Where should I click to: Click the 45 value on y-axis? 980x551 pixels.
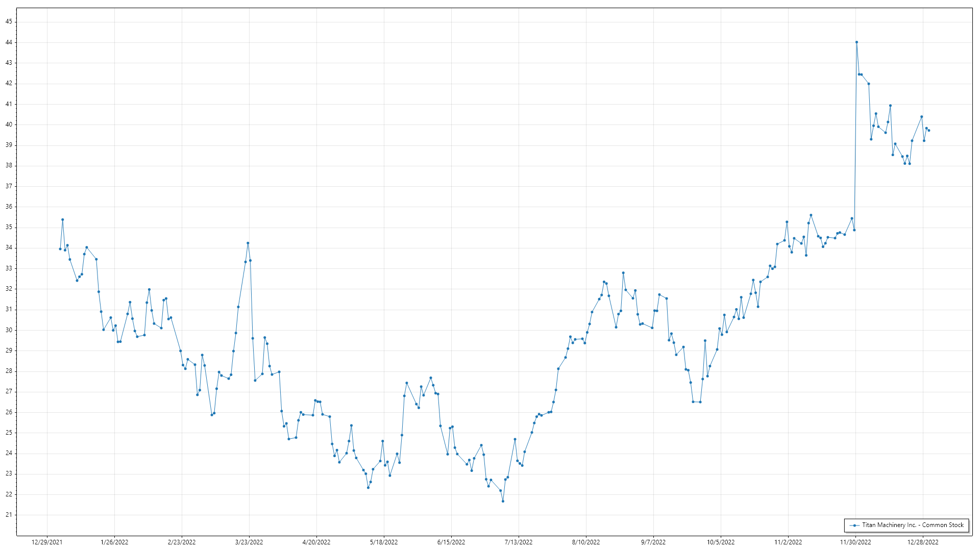click(x=9, y=21)
